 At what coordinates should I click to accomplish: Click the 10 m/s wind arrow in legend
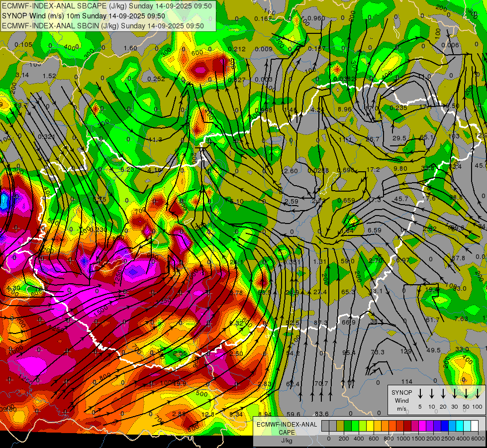tap(431, 393)
